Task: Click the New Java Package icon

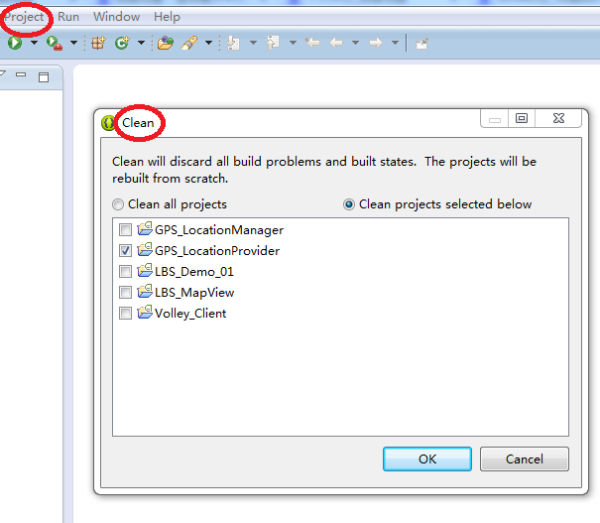Action: click(98, 43)
